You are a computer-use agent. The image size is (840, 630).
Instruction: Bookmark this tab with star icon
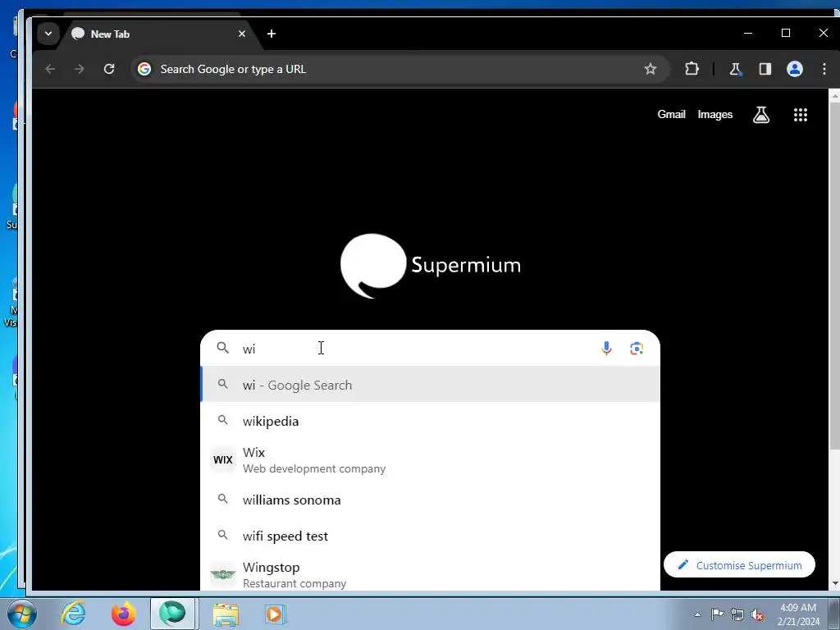tap(651, 69)
